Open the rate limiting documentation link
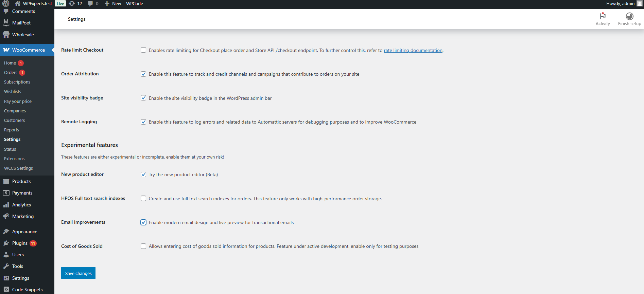644x294 pixels. pyautogui.click(x=413, y=50)
